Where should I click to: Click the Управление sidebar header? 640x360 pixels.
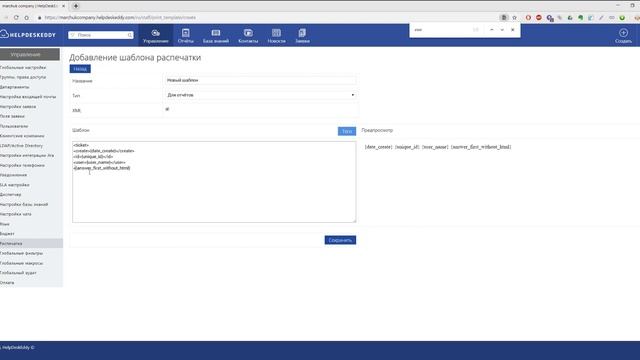pyautogui.click(x=29, y=54)
